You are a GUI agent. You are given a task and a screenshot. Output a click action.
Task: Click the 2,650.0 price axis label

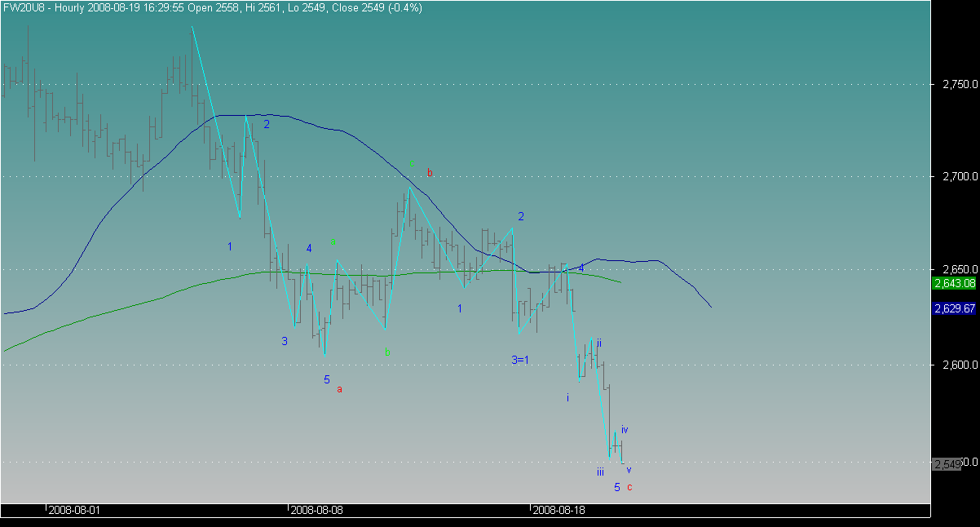point(960,269)
